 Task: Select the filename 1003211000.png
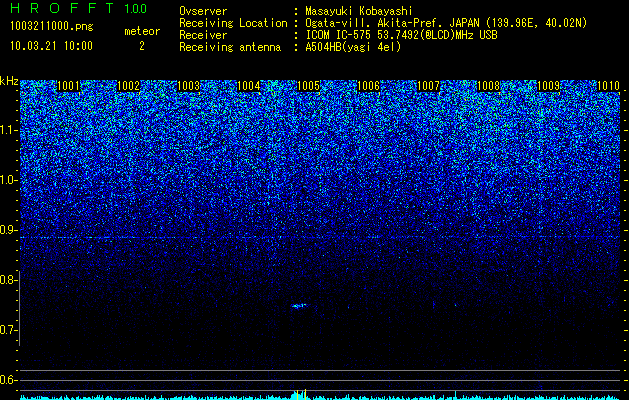(51, 26)
